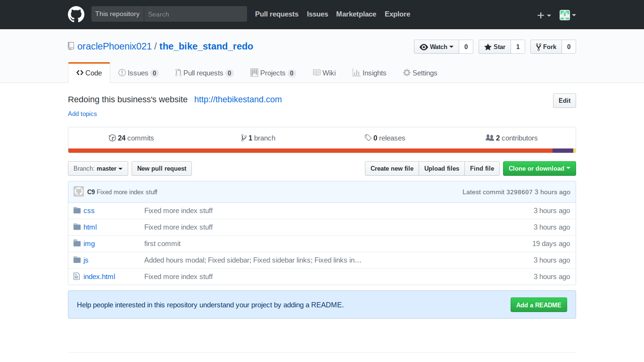The image size is (644, 362).
Task: Switch to the Projects tab
Action: [273, 73]
